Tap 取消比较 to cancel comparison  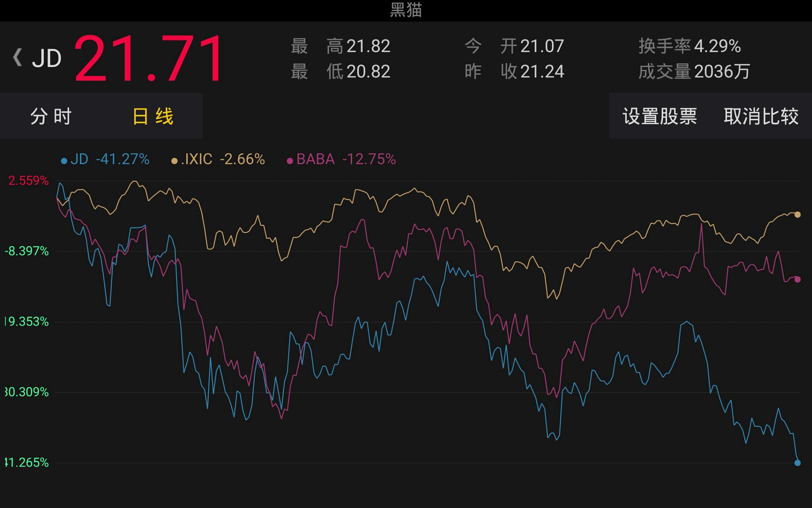point(761,116)
